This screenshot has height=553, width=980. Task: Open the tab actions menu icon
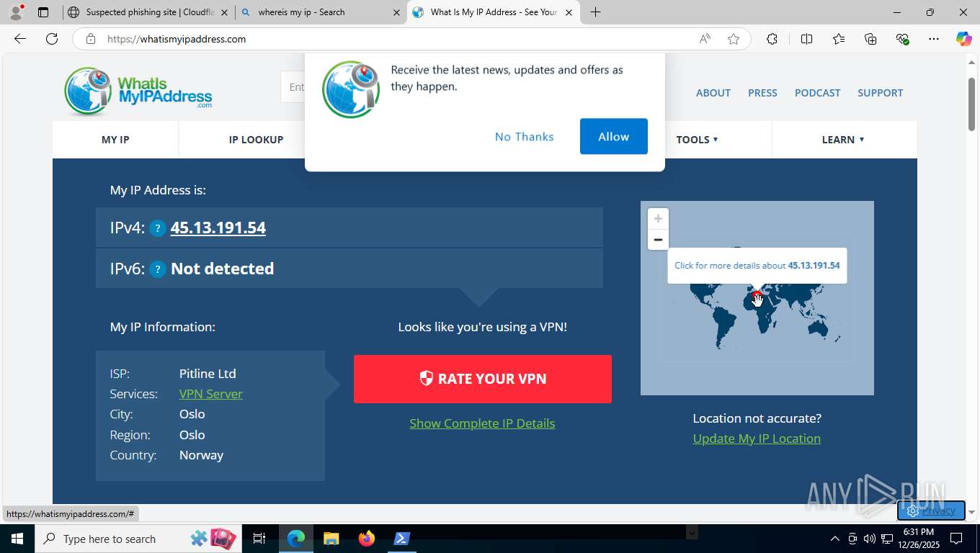pyautogui.click(x=43, y=12)
